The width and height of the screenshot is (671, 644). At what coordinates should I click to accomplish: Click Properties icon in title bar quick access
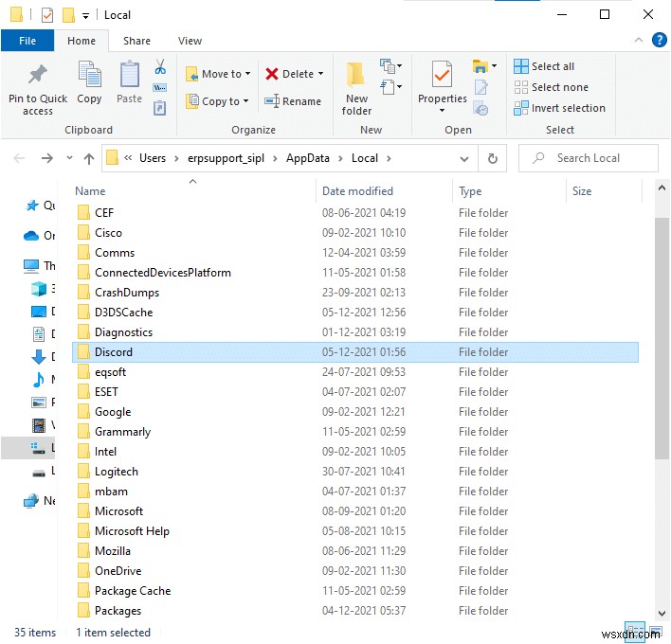coord(47,15)
